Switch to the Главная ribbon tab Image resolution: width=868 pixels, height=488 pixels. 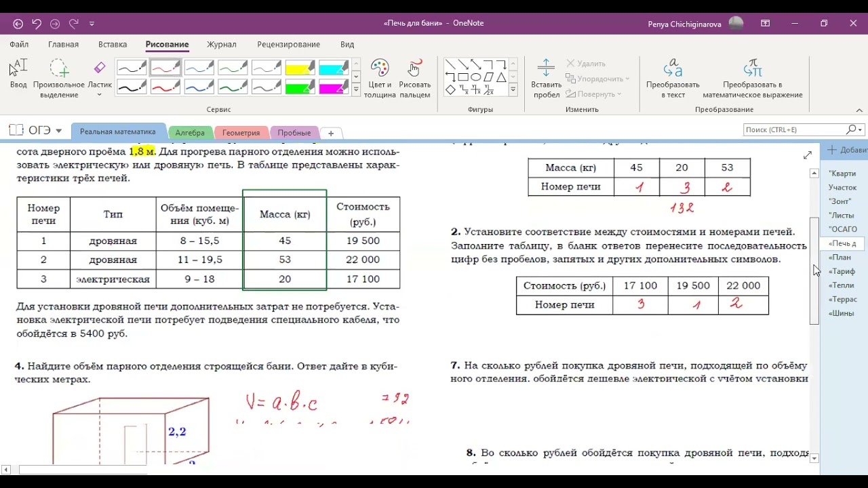63,45
